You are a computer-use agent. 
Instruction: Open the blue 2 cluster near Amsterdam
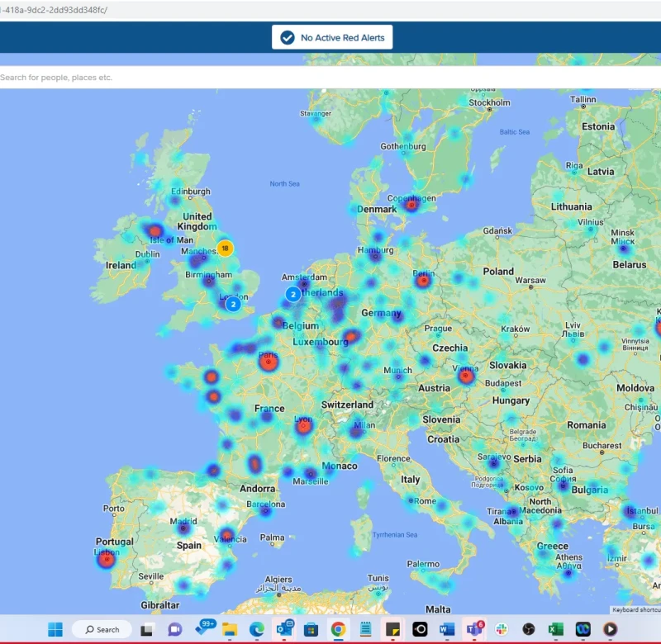[x=293, y=294]
